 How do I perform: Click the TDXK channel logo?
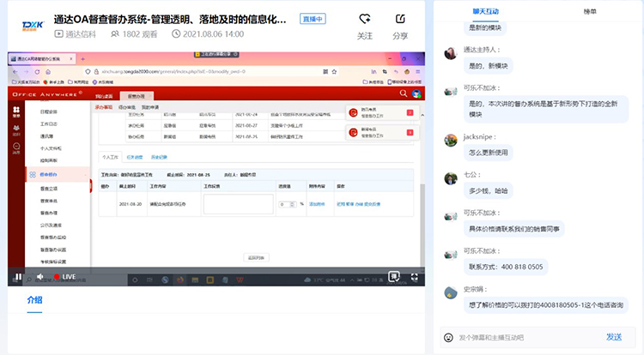point(33,27)
